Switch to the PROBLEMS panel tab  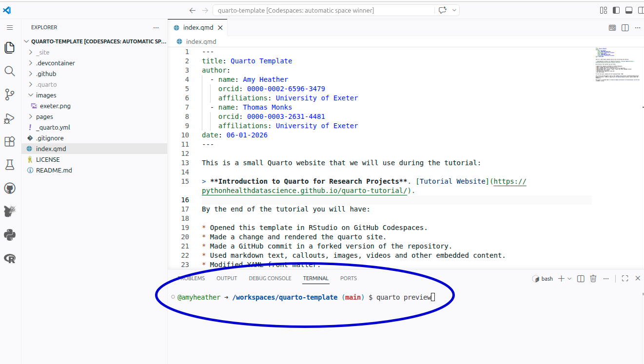(x=191, y=278)
